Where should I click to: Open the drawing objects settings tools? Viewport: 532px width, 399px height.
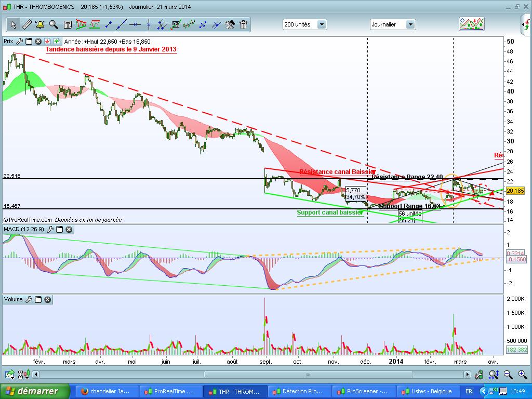[230, 24]
